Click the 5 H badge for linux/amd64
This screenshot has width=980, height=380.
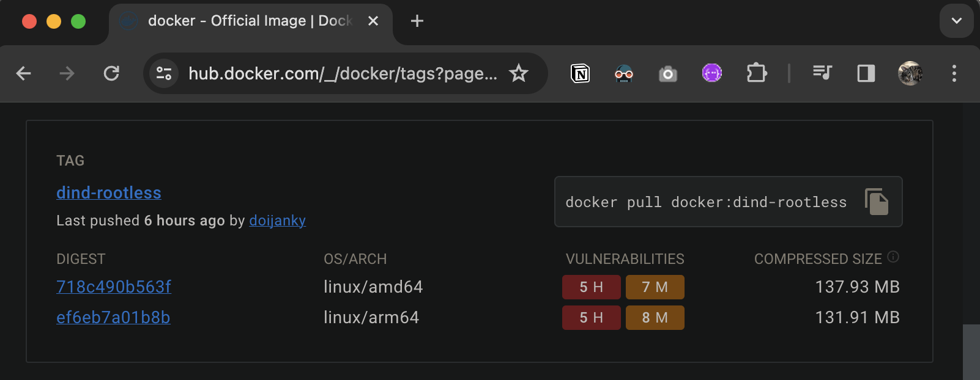click(591, 287)
